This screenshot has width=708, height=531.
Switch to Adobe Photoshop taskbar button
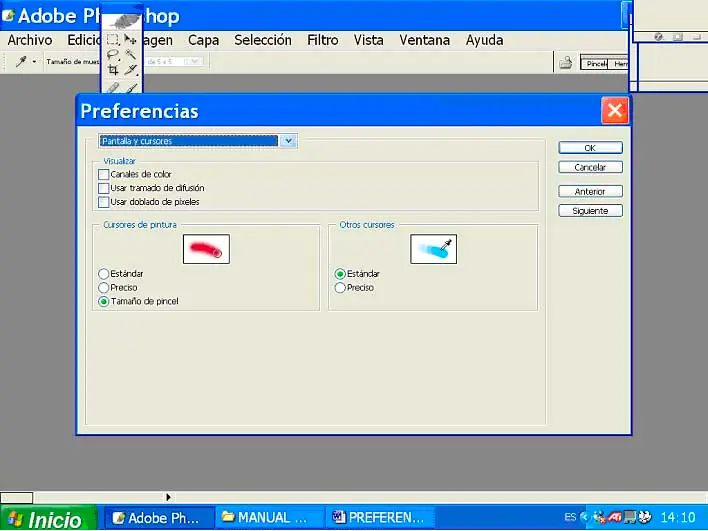[x=159, y=517]
